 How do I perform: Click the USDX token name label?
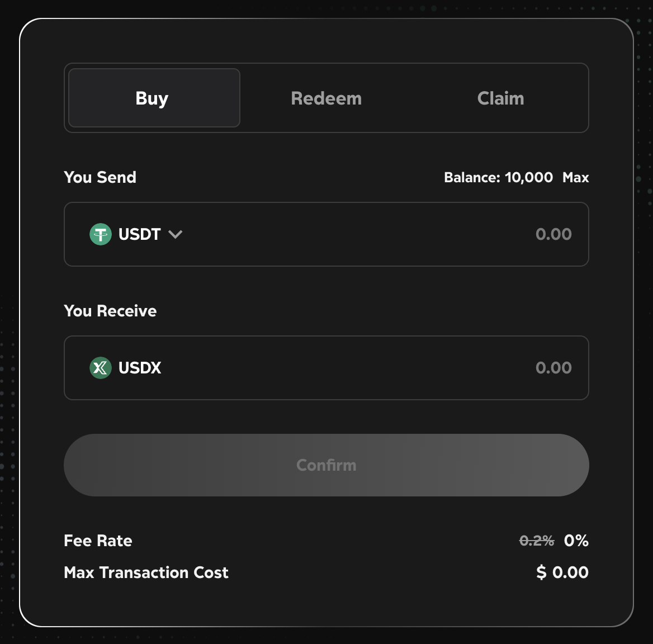click(x=140, y=368)
